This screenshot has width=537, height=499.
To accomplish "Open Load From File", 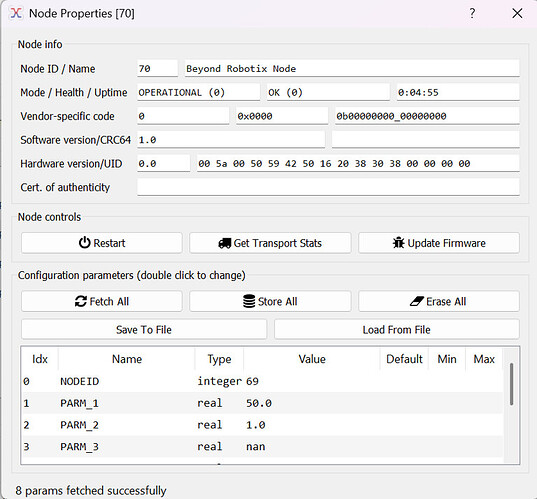I will coord(397,329).
